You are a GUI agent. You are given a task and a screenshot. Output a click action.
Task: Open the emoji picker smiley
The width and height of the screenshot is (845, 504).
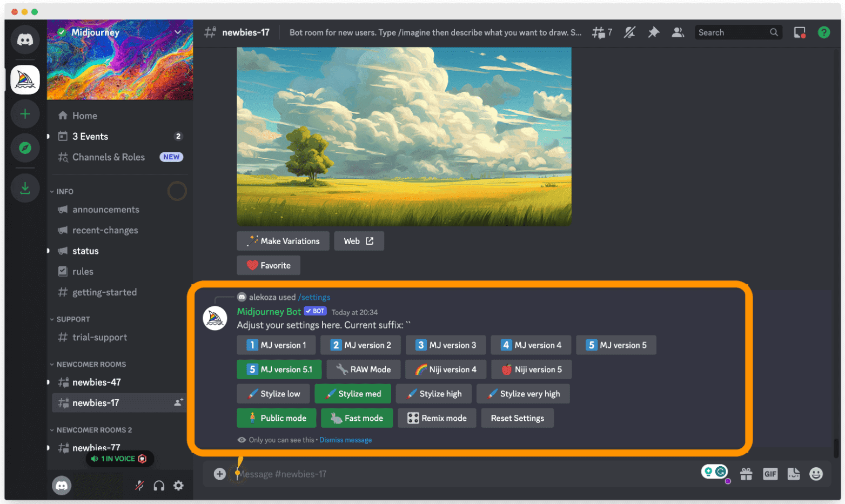tap(816, 474)
